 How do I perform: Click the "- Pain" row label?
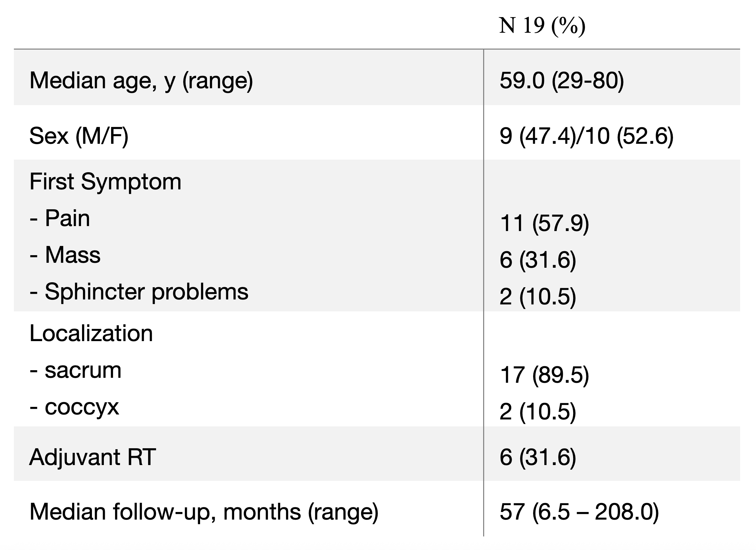[x=60, y=218]
